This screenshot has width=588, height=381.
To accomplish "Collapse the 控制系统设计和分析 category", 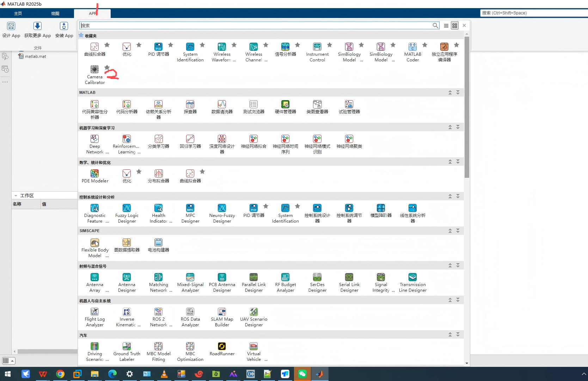I will pos(450,196).
